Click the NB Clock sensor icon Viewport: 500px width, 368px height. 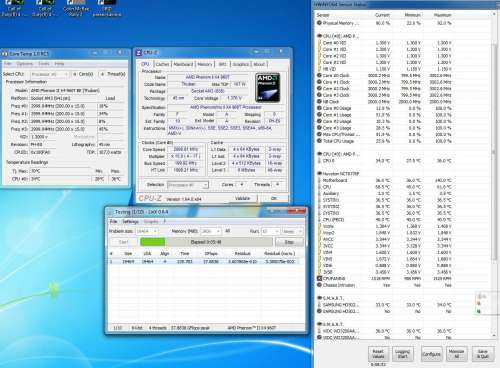click(x=319, y=102)
